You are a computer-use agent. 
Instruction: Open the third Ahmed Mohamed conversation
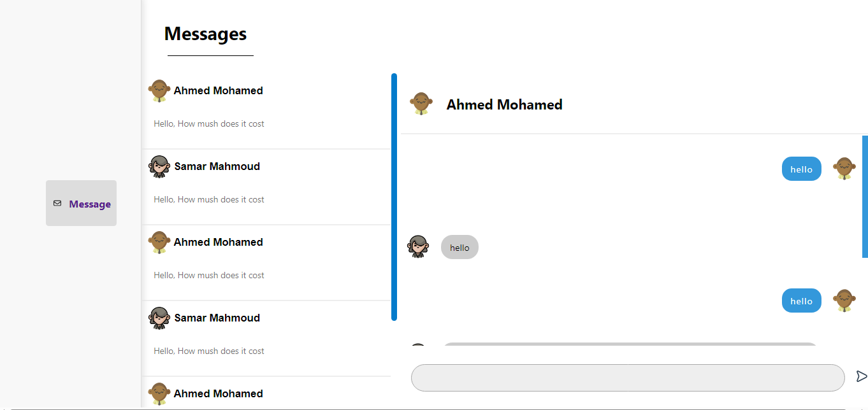[x=218, y=393]
